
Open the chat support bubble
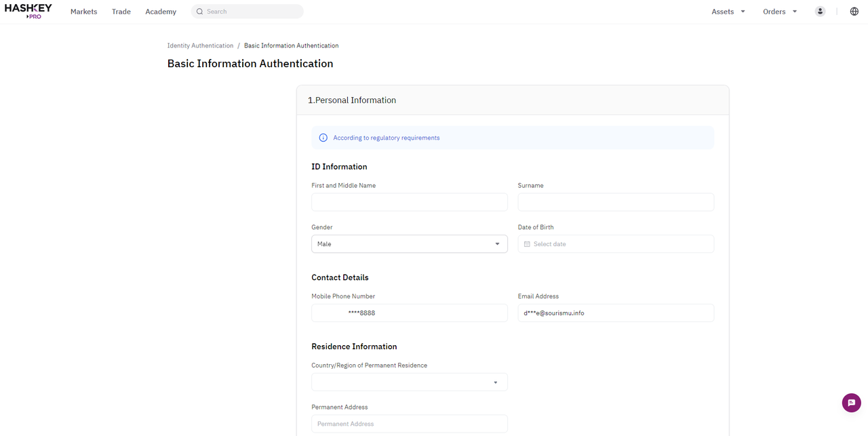[851, 402]
